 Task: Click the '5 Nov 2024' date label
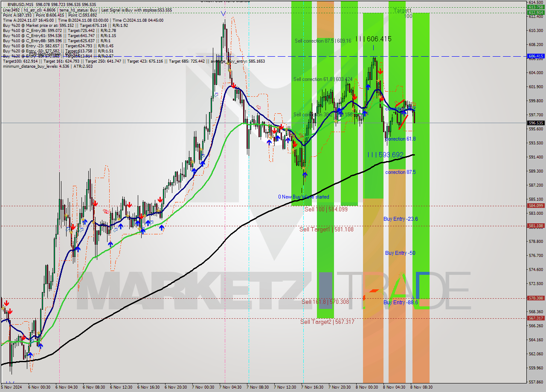coord(12,387)
